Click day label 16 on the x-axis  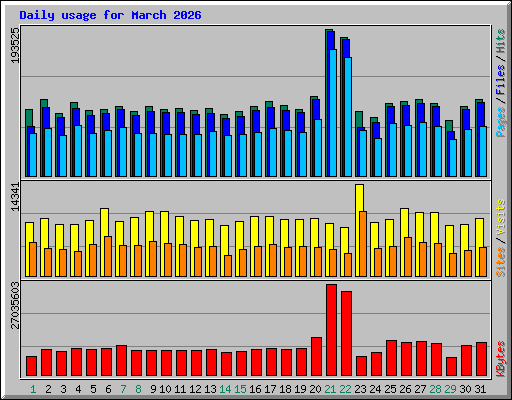point(255,389)
